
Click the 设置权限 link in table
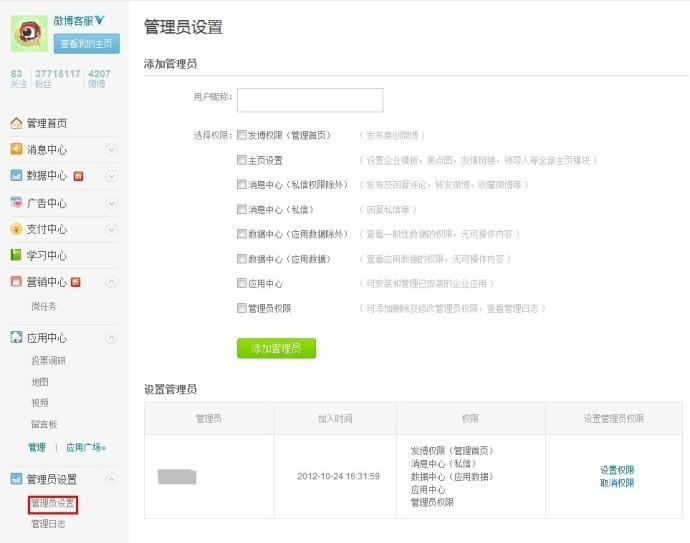[616, 470]
